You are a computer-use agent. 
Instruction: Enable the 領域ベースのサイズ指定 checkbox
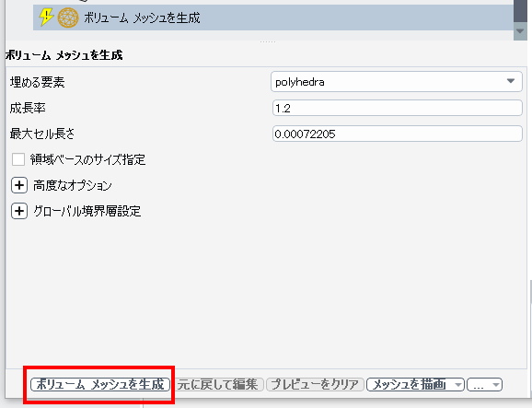pyautogui.click(x=18, y=159)
